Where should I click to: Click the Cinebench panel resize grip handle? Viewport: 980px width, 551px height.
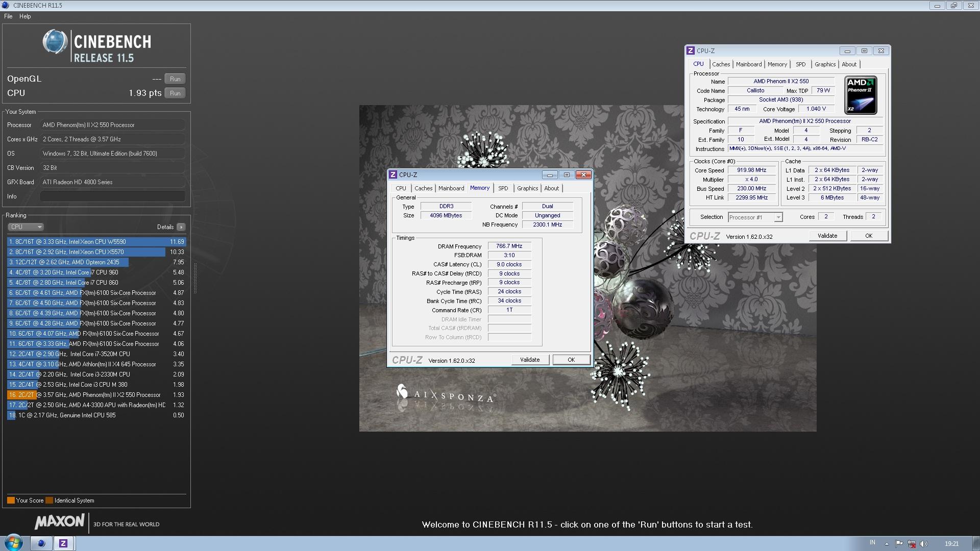click(x=195, y=279)
